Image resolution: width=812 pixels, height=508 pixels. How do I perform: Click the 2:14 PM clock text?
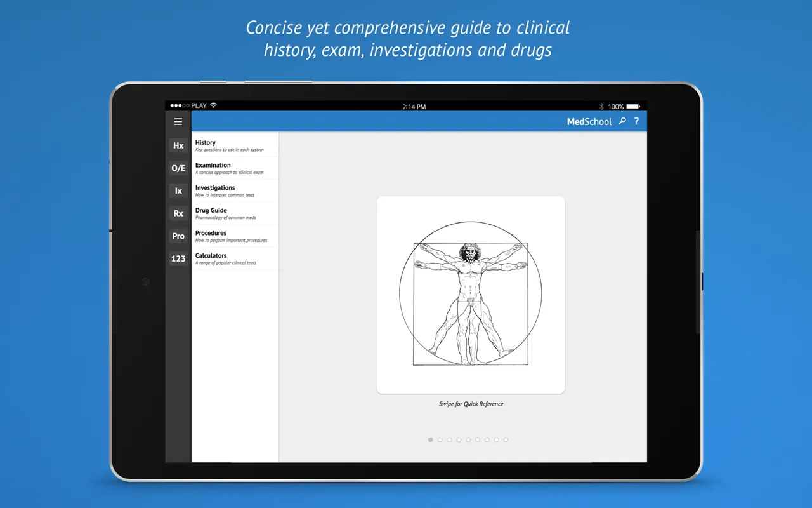(x=414, y=107)
